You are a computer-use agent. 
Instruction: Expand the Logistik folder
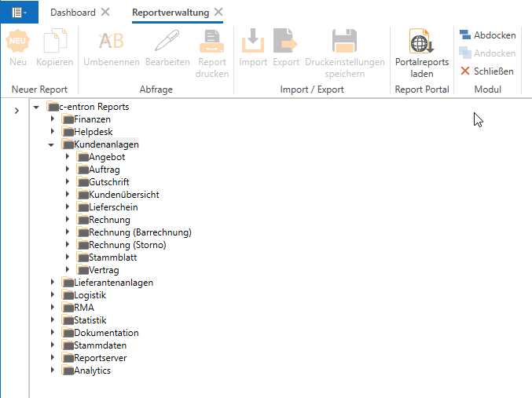coord(52,294)
